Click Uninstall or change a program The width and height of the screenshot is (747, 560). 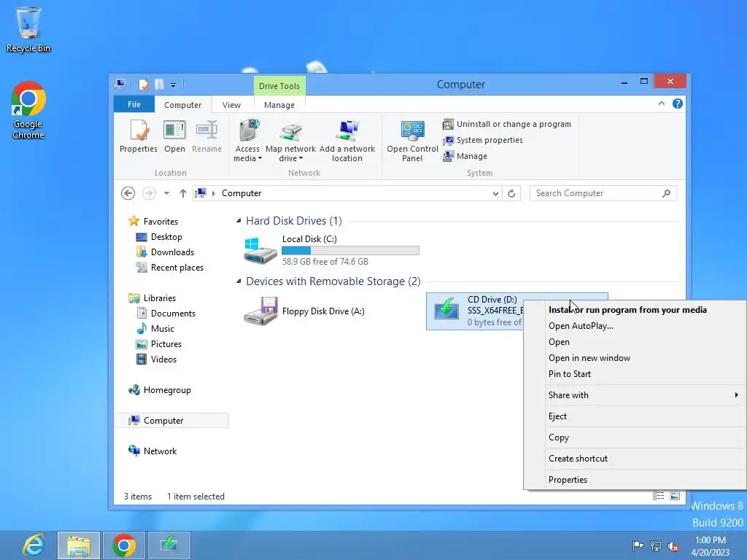(x=507, y=124)
